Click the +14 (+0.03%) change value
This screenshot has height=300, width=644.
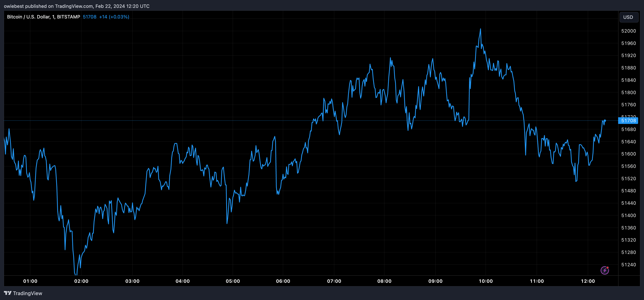(114, 17)
